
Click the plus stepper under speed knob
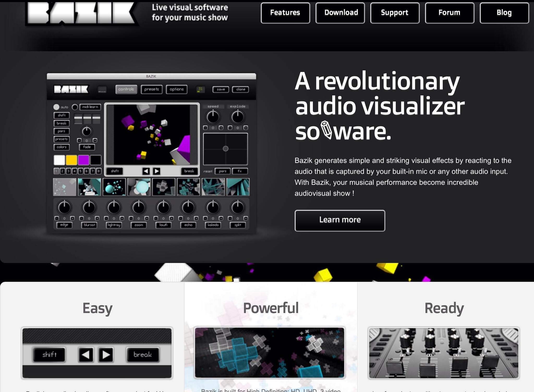(221, 128)
